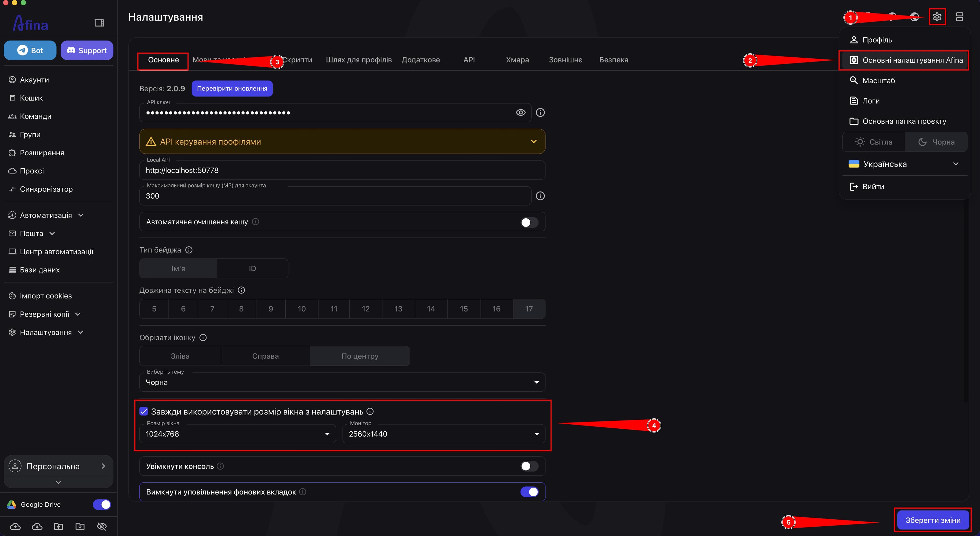The image size is (980, 536).
Task: Open the Розмір вікна dropdown
Action: [x=237, y=434]
